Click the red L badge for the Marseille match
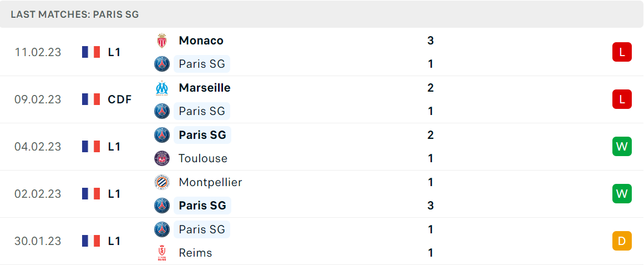Image resolution: width=644 pixels, height=265 pixels. point(622,99)
